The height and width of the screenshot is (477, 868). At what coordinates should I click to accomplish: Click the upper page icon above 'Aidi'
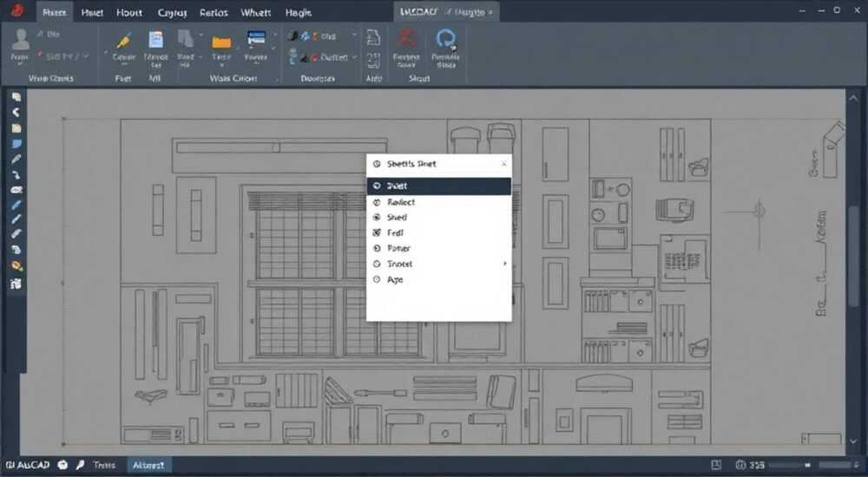point(373,37)
